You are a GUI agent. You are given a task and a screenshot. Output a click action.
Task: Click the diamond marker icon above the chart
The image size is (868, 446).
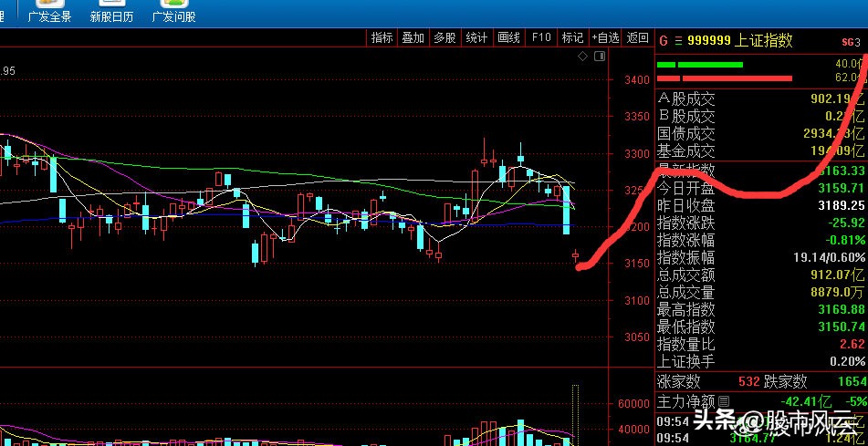tap(582, 56)
